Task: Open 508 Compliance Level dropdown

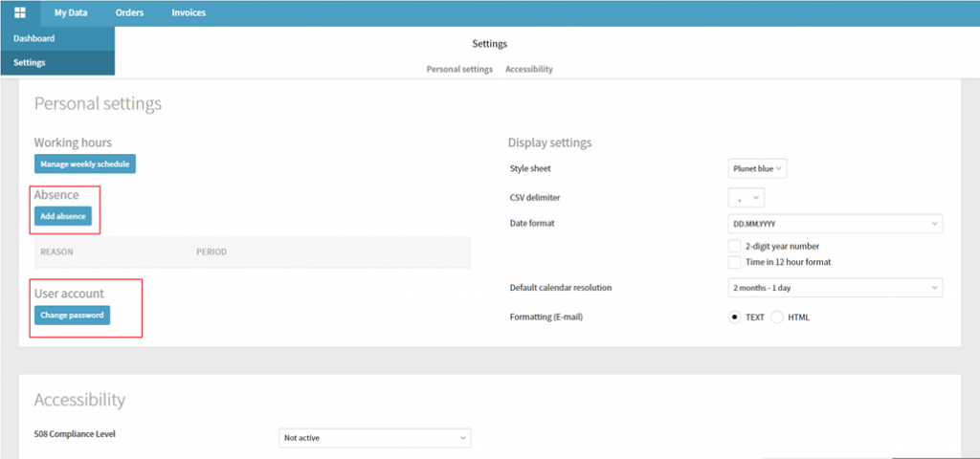Action: click(x=375, y=438)
